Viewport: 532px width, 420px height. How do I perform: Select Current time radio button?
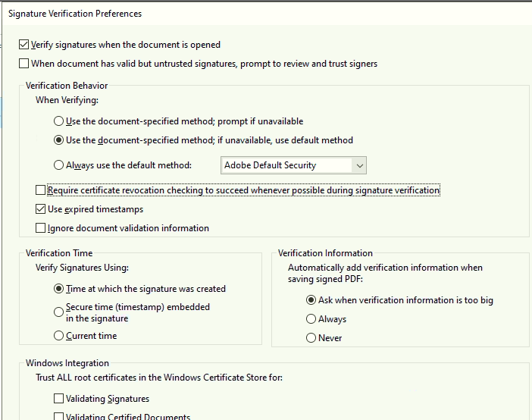point(59,336)
